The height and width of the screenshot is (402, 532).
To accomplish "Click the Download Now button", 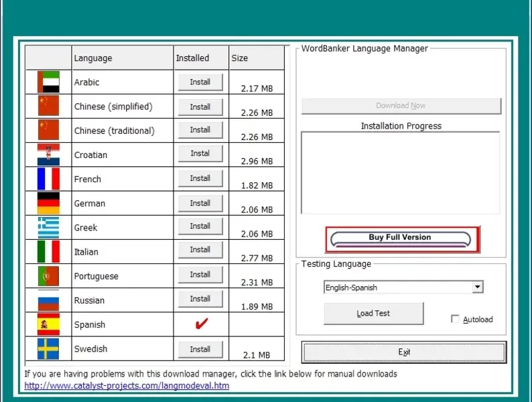I will [x=401, y=106].
